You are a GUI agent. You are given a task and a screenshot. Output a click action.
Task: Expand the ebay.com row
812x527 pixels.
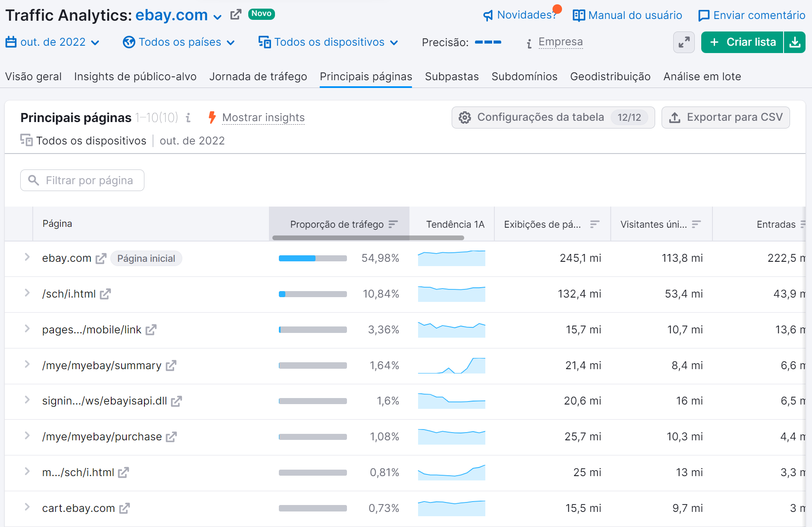27,257
